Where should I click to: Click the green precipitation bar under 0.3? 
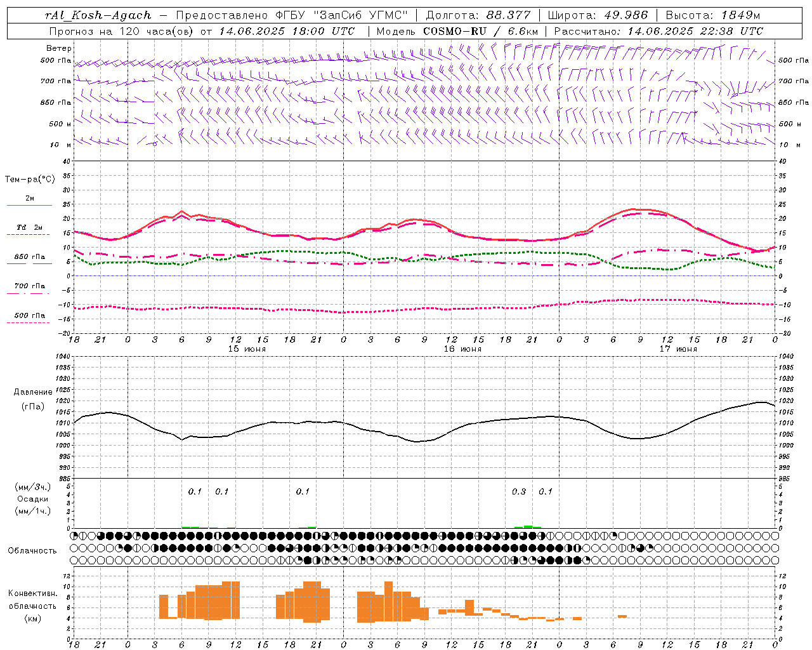tap(528, 527)
